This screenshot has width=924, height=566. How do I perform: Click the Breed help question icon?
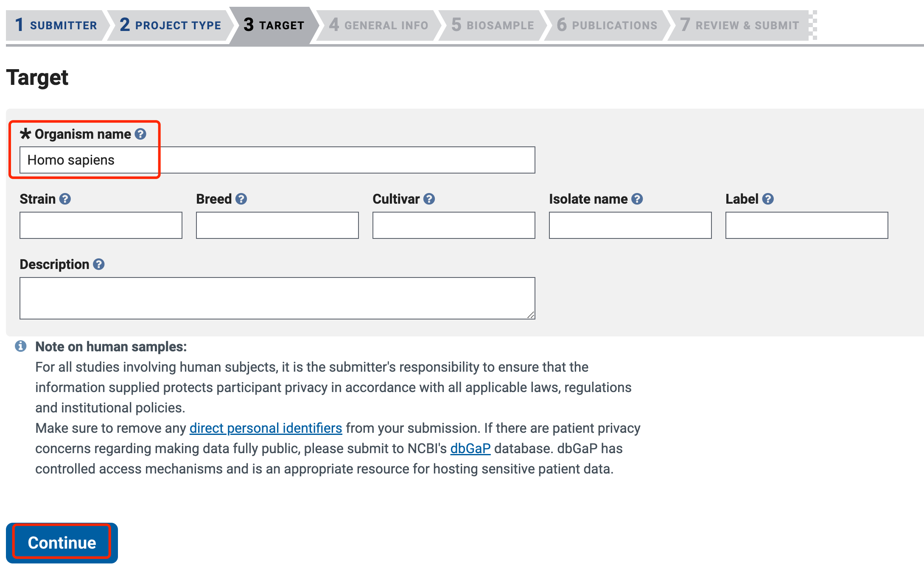[x=241, y=199]
